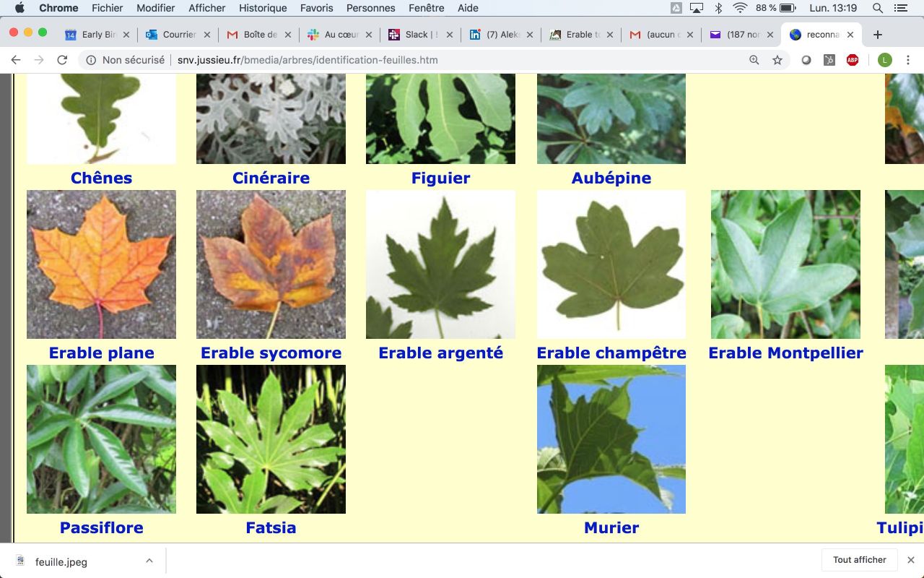
Task: Click the Fatsia leaf thumbnail
Action: click(x=271, y=439)
